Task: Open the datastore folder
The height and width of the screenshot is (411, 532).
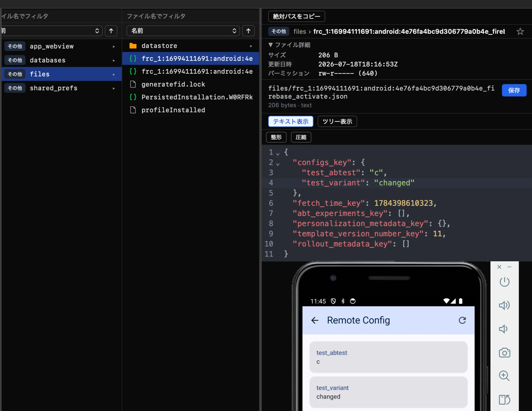Action: tap(191, 46)
